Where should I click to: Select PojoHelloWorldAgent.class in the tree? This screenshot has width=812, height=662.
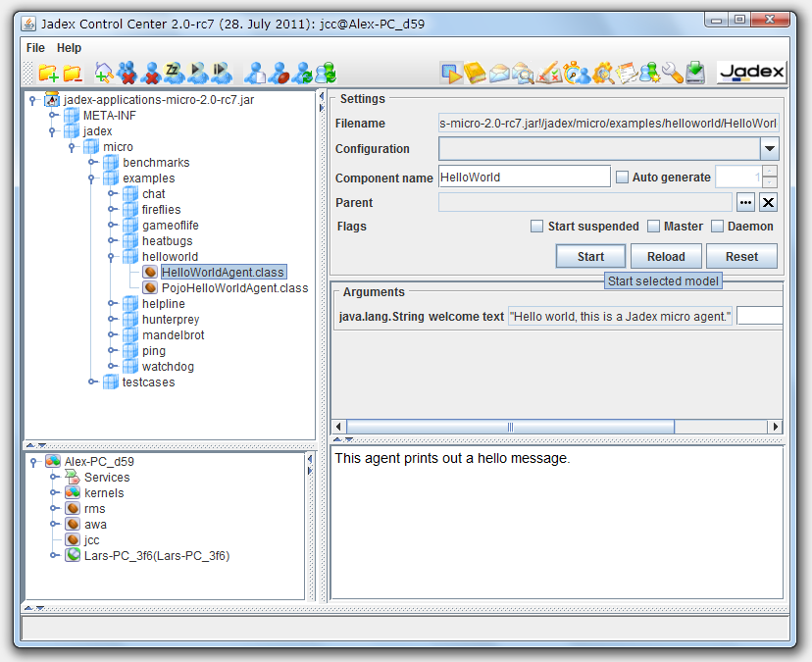234,288
